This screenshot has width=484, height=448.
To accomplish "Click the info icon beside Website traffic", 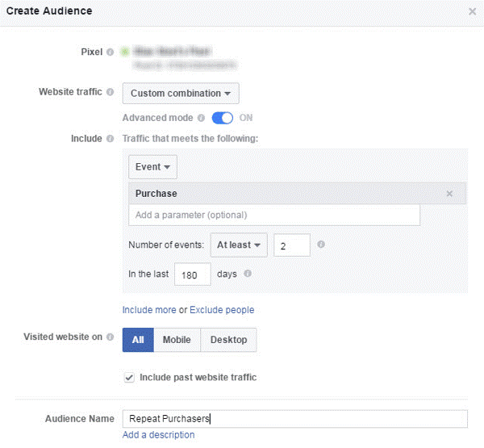I will click(x=110, y=92).
